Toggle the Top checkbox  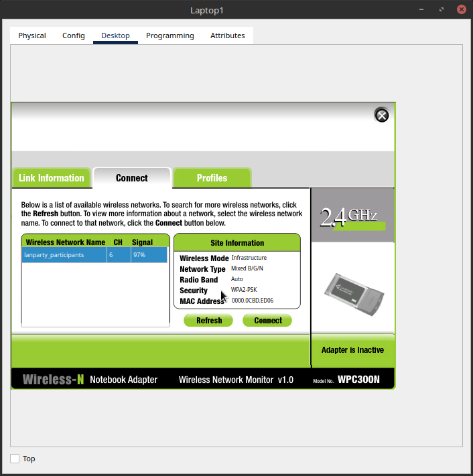(x=15, y=459)
